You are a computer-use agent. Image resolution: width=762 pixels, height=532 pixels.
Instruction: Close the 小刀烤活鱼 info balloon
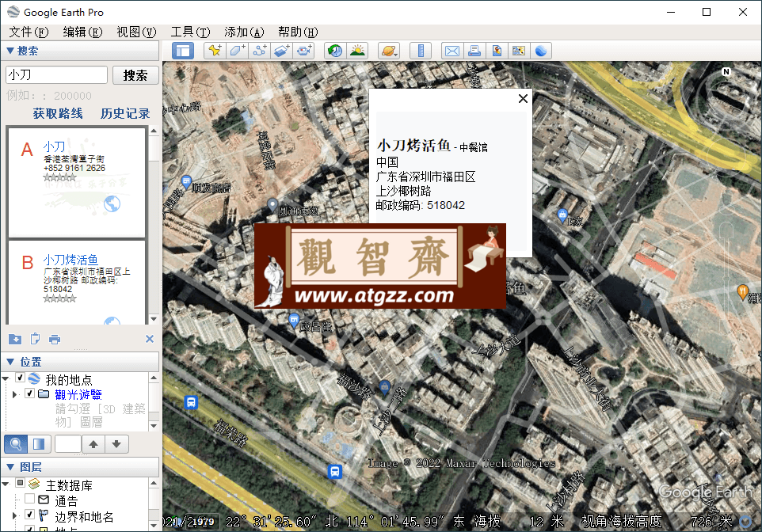(523, 99)
